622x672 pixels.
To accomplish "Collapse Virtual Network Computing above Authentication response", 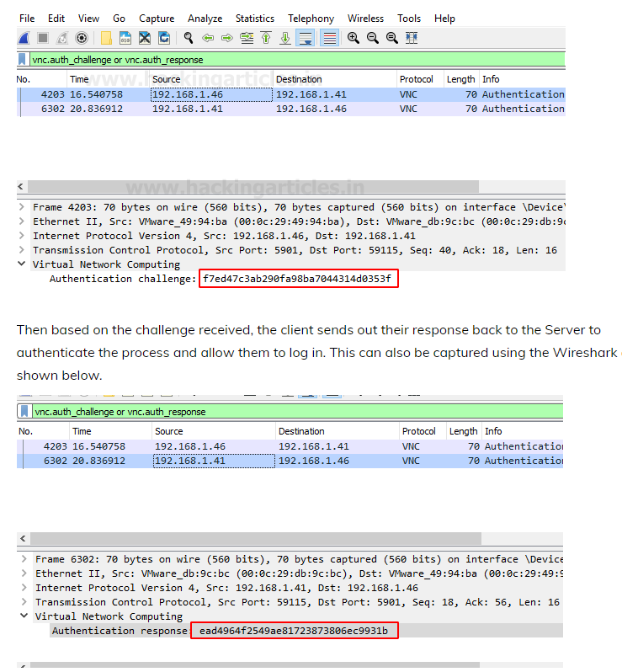I will click(x=24, y=616).
